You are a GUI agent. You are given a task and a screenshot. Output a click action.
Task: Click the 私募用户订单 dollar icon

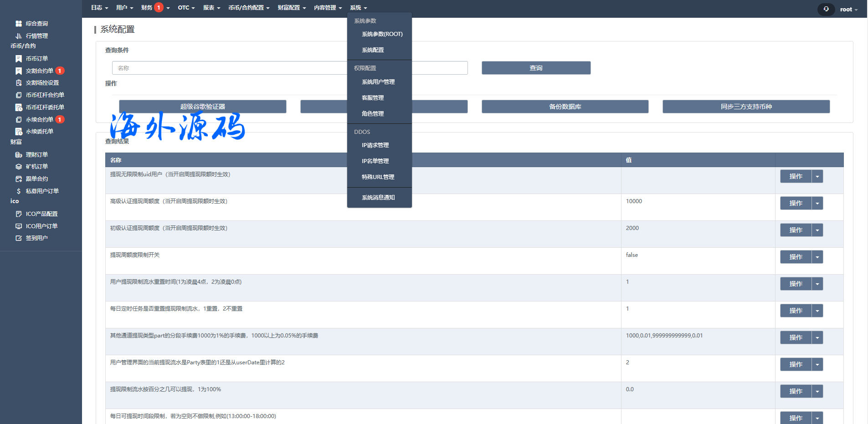point(19,191)
